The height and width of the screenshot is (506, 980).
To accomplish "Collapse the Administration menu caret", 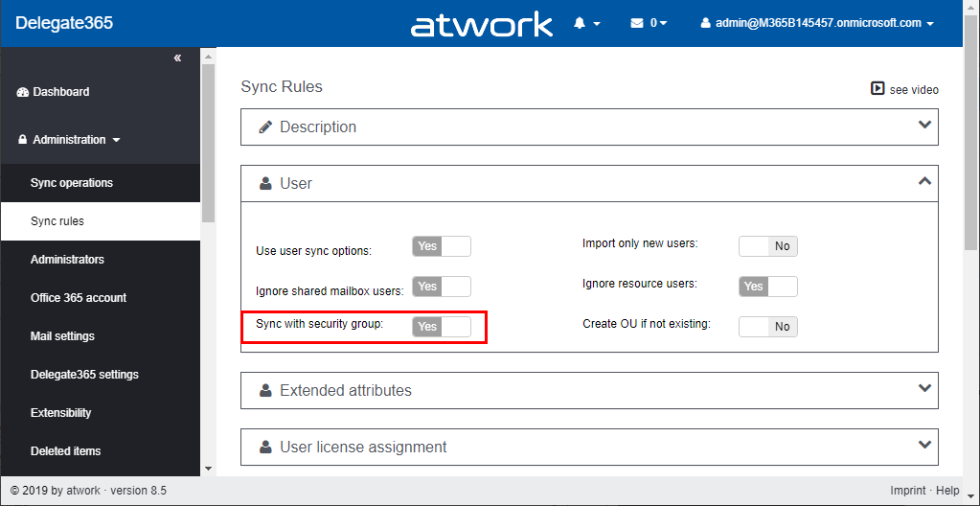I will pyautogui.click(x=116, y=140).
